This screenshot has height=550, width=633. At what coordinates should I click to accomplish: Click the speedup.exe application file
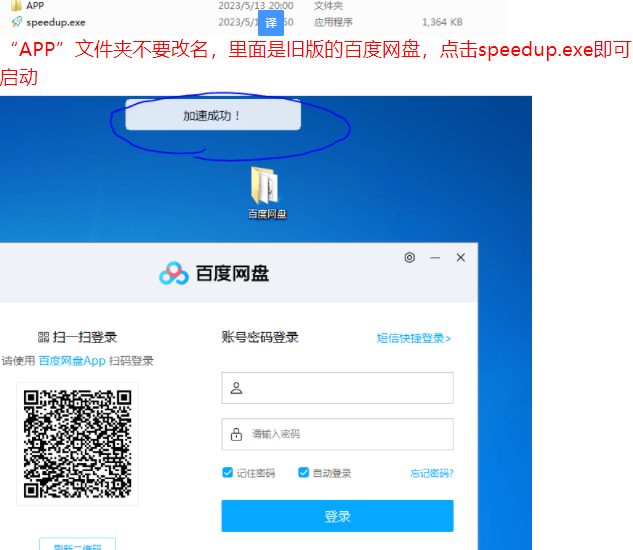pyautogui.click(x=55, y=22)
